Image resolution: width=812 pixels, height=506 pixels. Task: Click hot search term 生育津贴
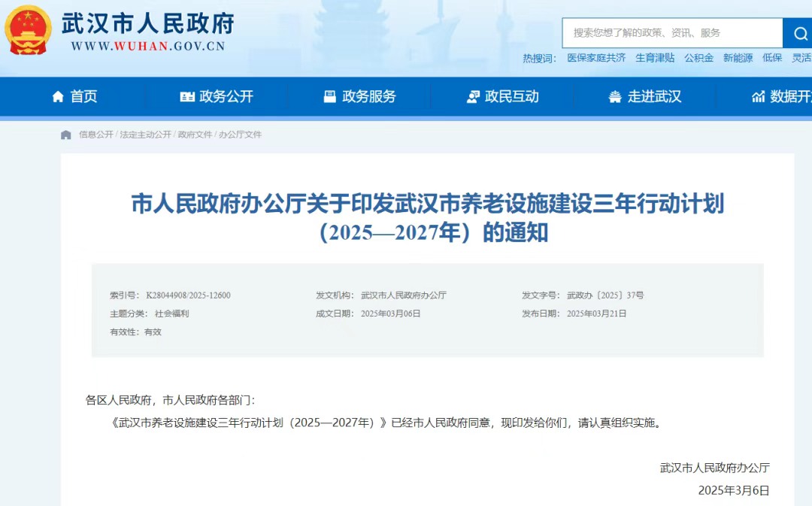click(655, 58)
